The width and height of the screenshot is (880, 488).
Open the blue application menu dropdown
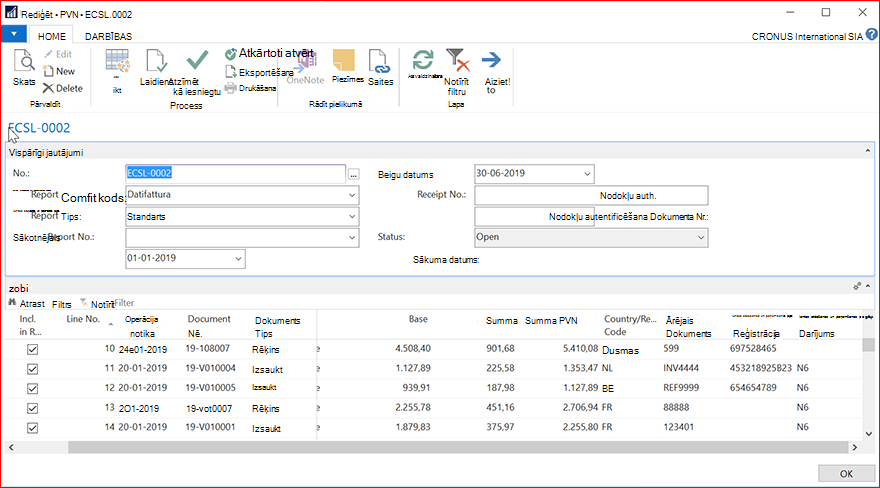coord(13,34)
